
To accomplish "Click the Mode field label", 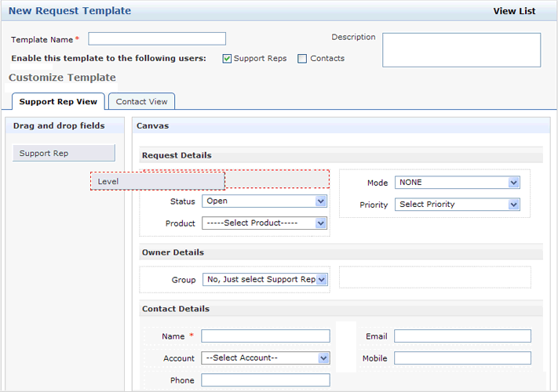I will click(377, 183).
